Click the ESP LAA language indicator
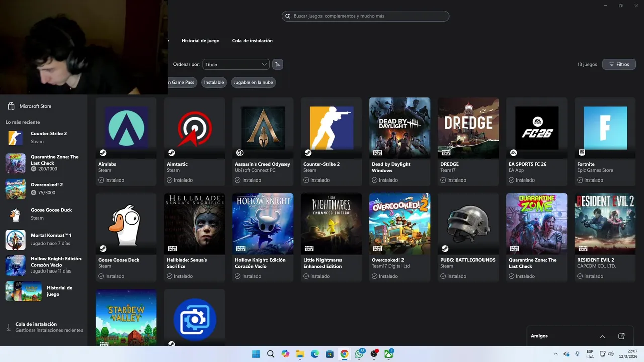The width and height of the screenshot is (644, 362). (590, 354)
